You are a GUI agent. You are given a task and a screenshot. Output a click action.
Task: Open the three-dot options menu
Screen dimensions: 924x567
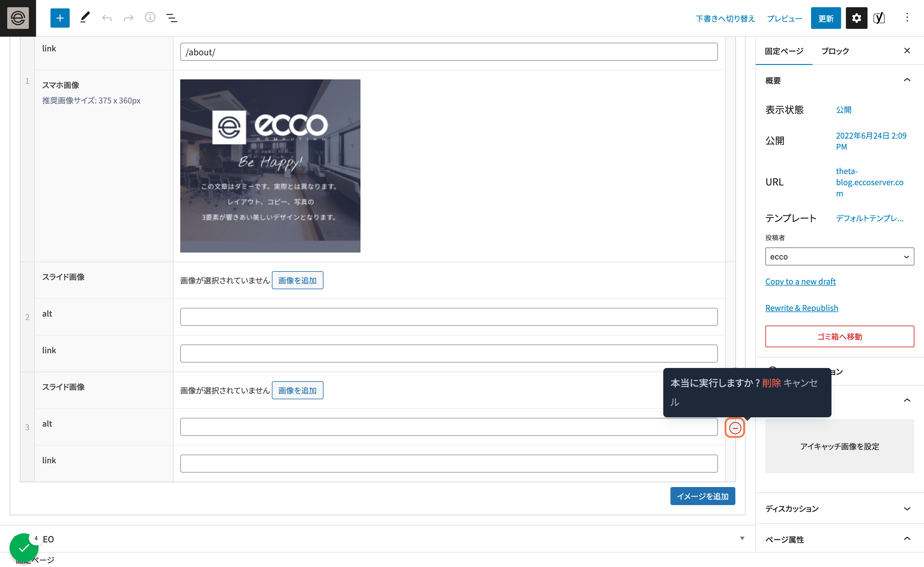pyautogui.click(x=907, y=18)
